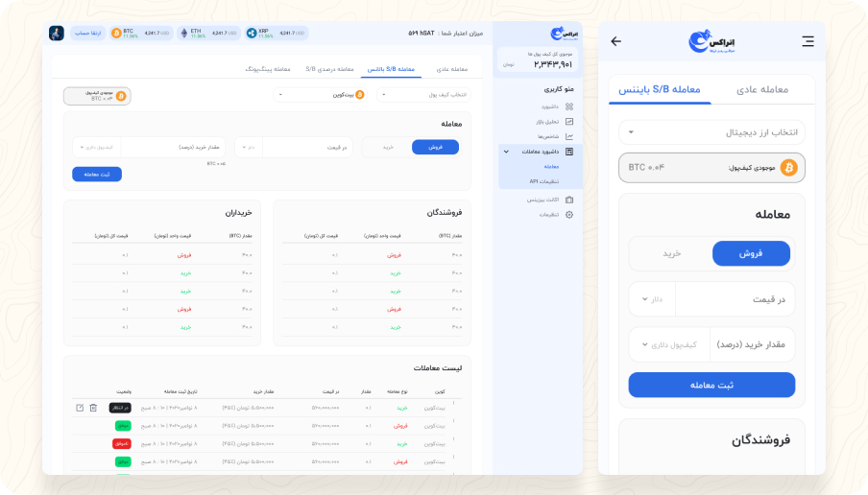
Task: Open the Ping-Pong trade tab on desktop
Action: click(268, 69)
